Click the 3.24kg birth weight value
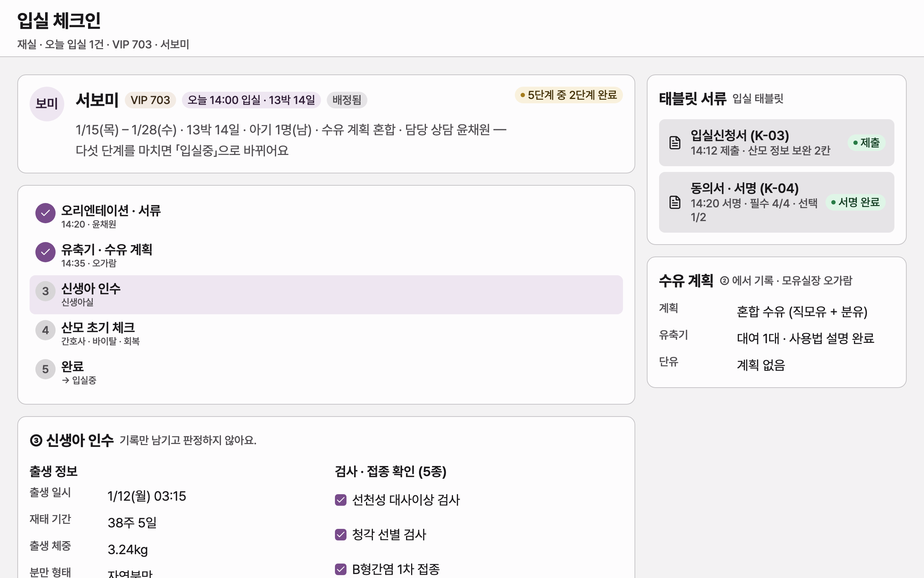 [127, 550]
